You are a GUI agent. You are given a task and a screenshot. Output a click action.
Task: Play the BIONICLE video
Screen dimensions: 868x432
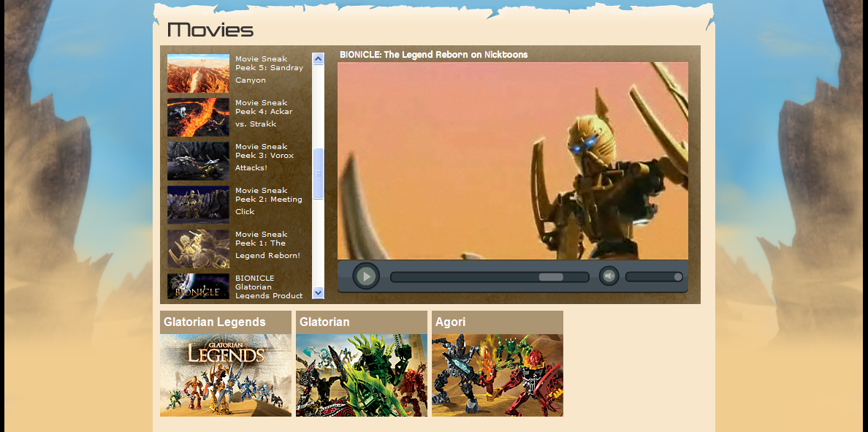365,276
